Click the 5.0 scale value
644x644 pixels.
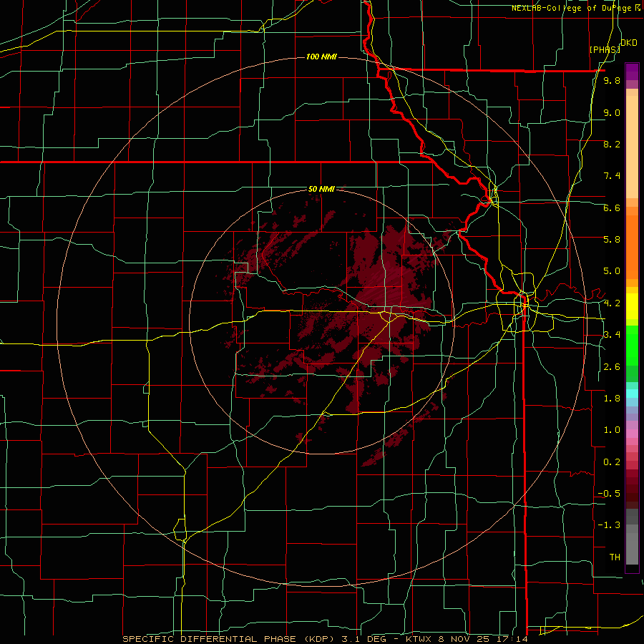coord(612,271)
